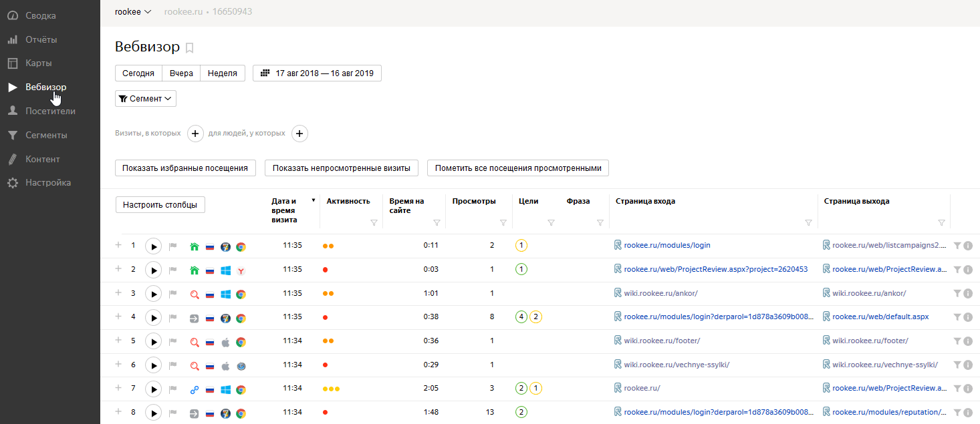Click the filter icon under Активность column
The height and width of the screenshot is (424, 980).
point(374,223)
